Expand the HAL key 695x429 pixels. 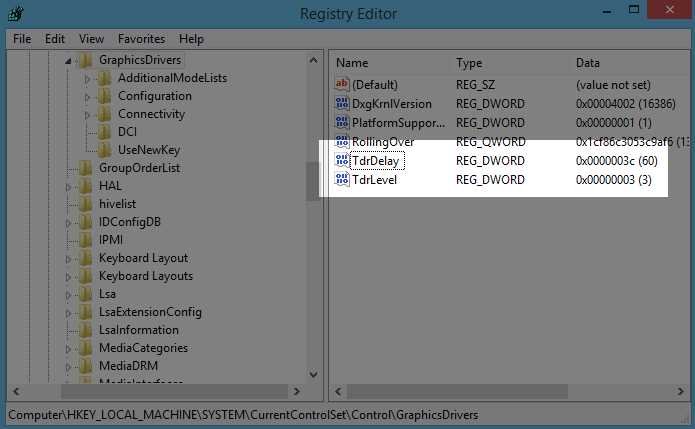click(x=68, y=187)
